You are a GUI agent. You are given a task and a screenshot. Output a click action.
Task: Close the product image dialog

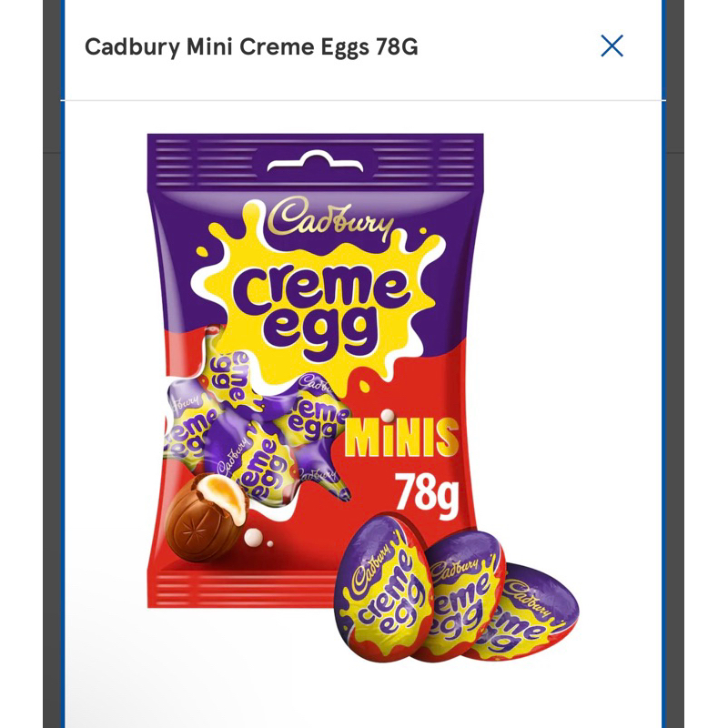click(612, 46)
